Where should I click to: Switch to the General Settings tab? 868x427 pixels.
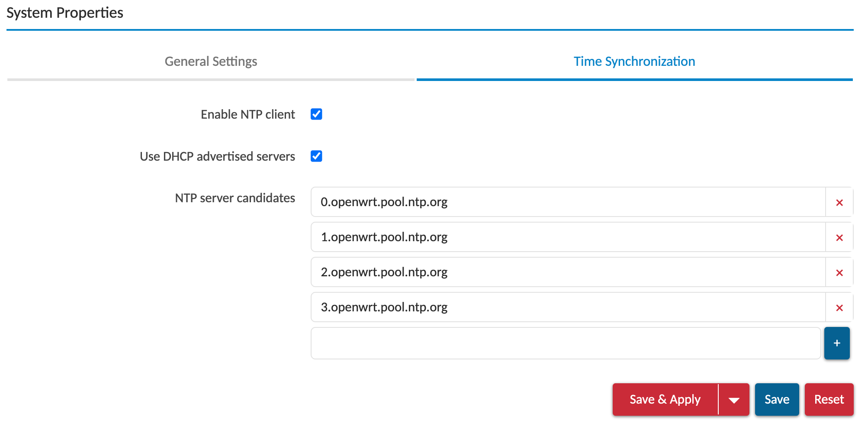pyautogui.click(x=211, y=61)
